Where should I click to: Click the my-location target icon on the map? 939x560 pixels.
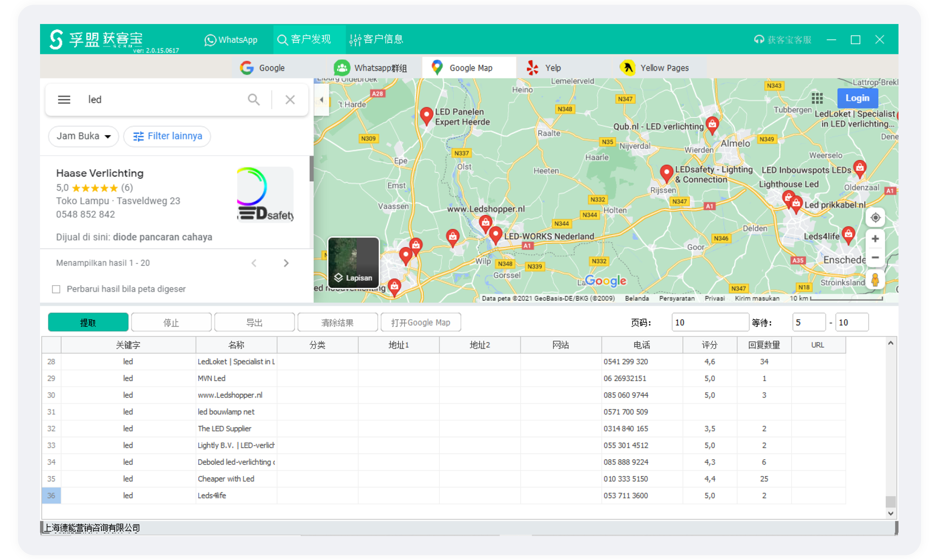pyautogui.click(x=875, y=217)
